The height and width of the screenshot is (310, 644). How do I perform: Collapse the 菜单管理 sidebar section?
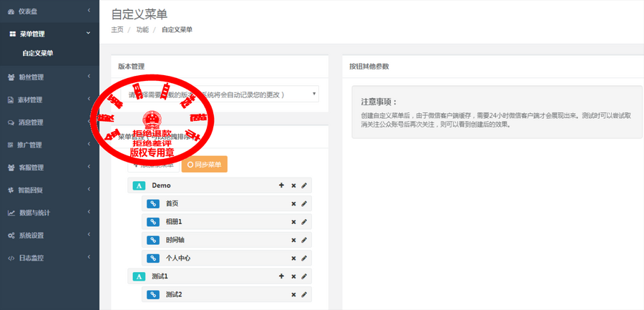(49, 34)
